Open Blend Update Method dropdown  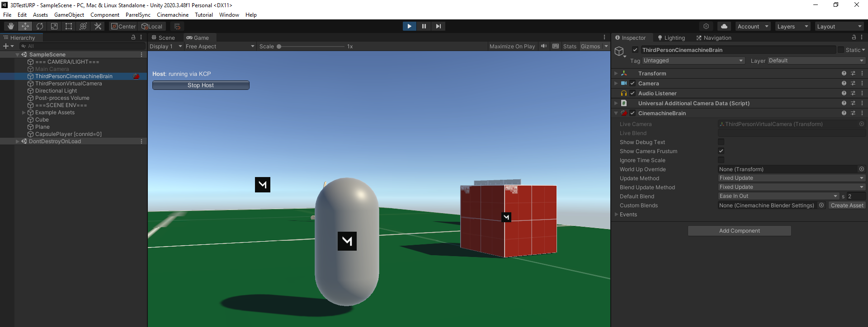(792, 187)
